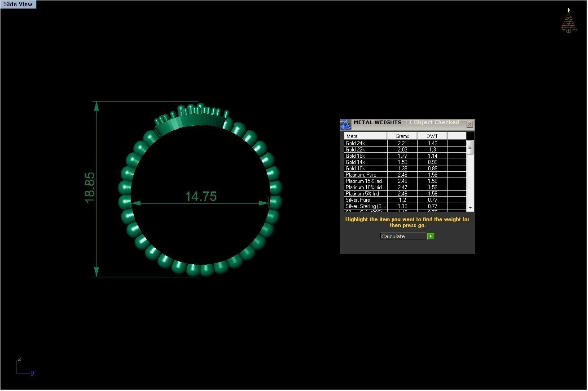The image size is (588, 391).
Task: Click the 18.85 height dimension label
Action: [x=90, y=187]
